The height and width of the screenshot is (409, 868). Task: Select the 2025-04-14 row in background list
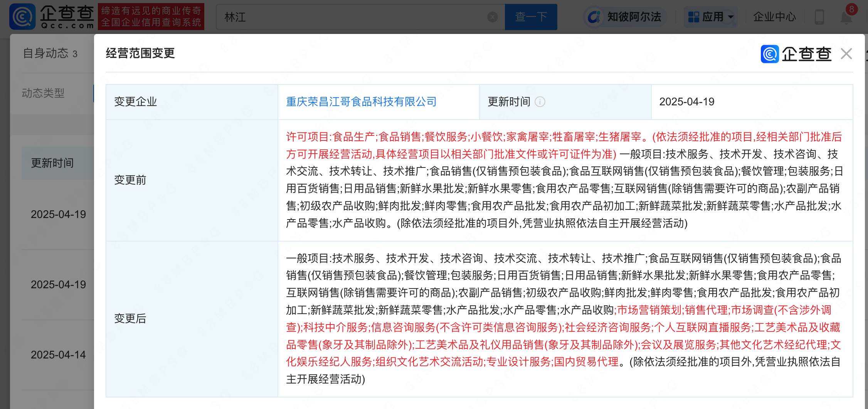point(58,355)
